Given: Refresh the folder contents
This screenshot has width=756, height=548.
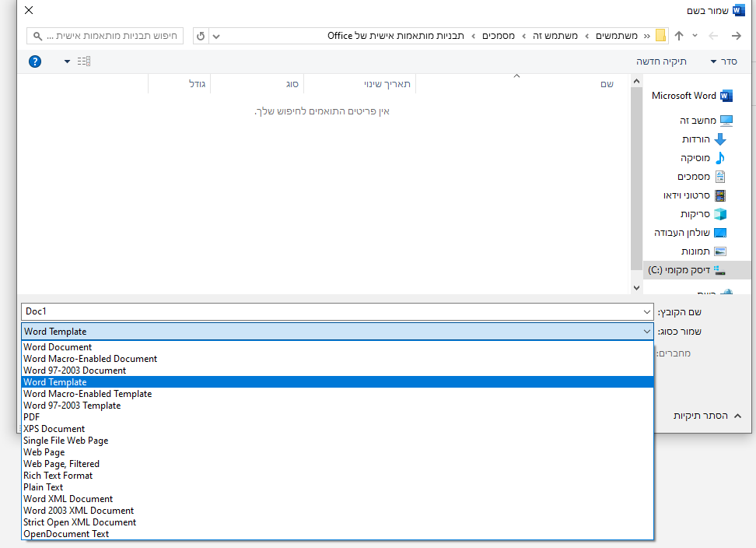Looking at the screenshot, I should coord(201,36).
